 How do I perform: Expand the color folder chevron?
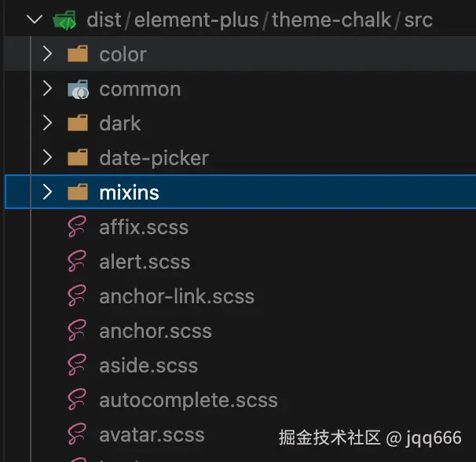pos(48,54)
